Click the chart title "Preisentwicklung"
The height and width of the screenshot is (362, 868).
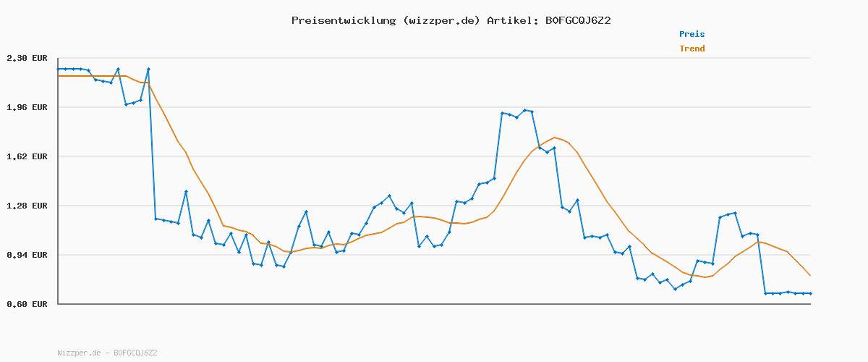(x=344, y=20)
